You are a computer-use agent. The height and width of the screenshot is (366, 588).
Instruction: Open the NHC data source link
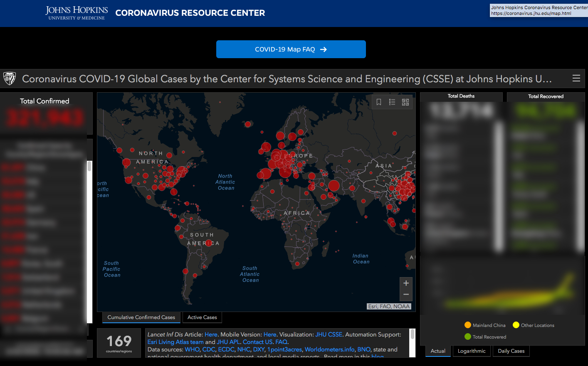244,349
